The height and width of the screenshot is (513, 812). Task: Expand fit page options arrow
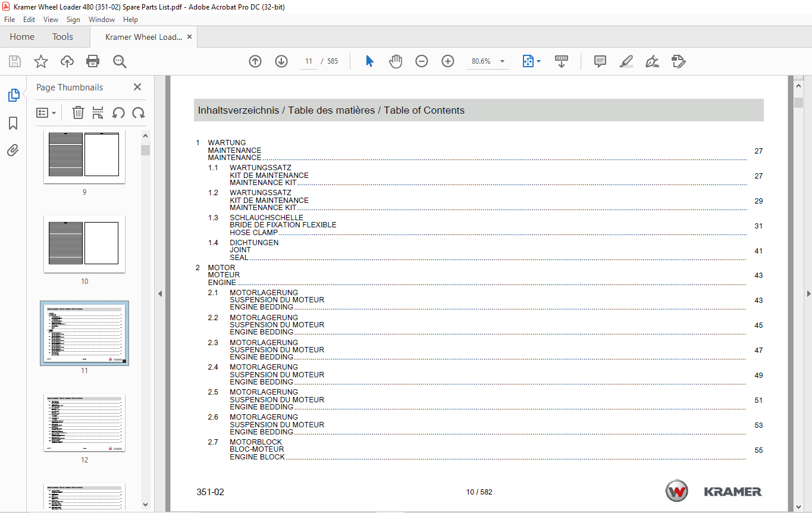tap(539, 61)
